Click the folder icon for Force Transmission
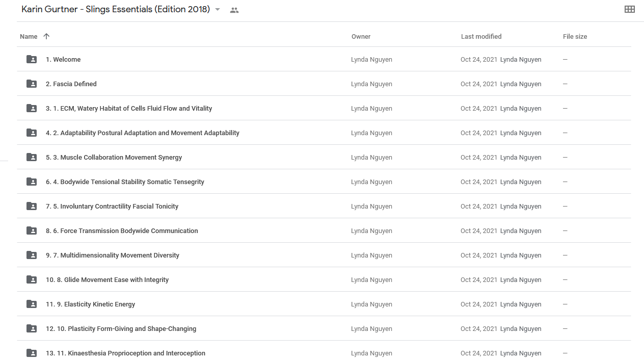 tap(32, 230)
